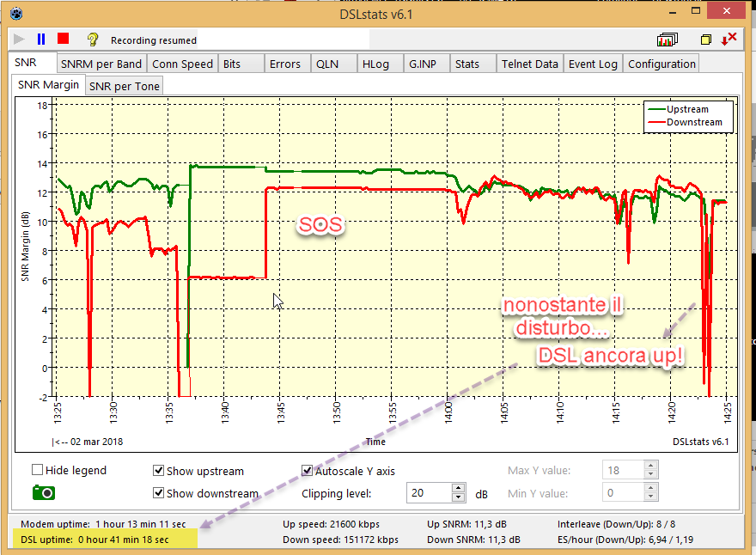The width and height of the screenshot is (756, 555).
Task: Decrease Clipping level with down arrow
Action: click(459, 497)
